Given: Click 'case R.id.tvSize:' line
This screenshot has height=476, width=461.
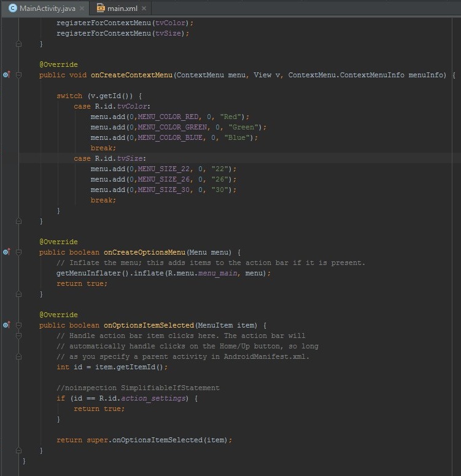Looking at the screenshot, I should [110, 158].
